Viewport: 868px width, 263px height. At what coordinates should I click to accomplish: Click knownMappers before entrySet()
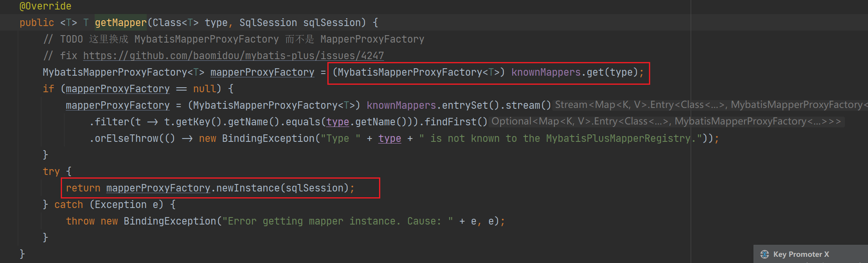tap(401, 105)
